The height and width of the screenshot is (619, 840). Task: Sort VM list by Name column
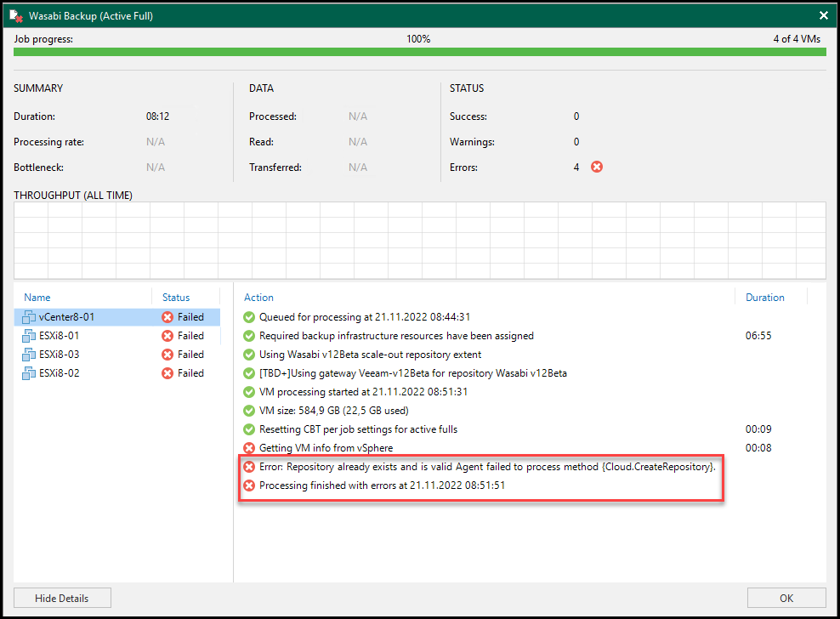click(37, 298)
